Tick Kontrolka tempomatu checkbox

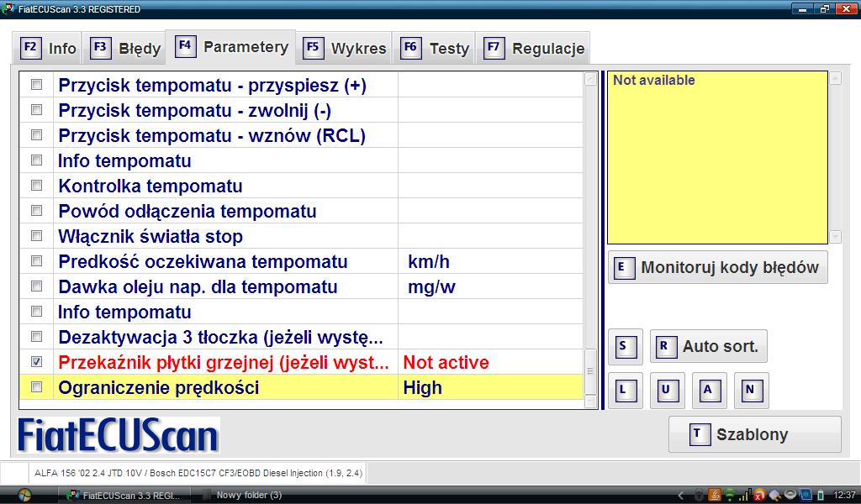36,186
